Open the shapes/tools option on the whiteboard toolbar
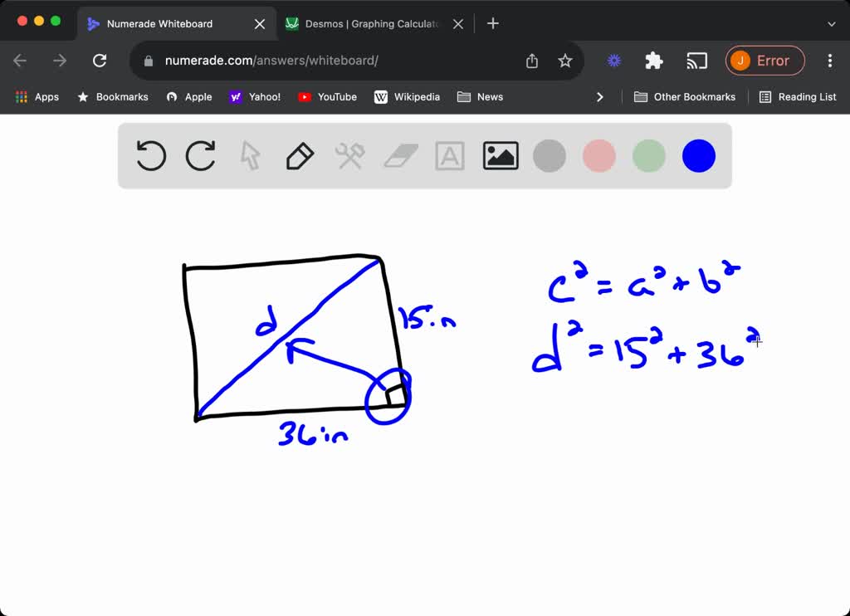This screenshot has height=616, width=850. click(x=349, y=155)
